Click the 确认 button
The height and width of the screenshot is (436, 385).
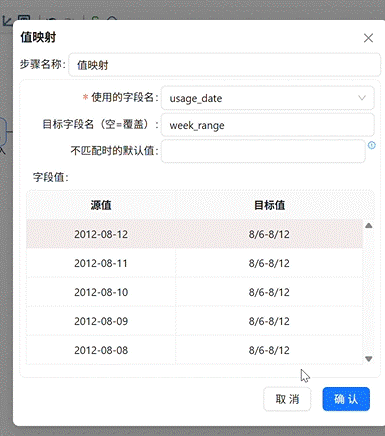pyautogui.click(x=346, y=399)
